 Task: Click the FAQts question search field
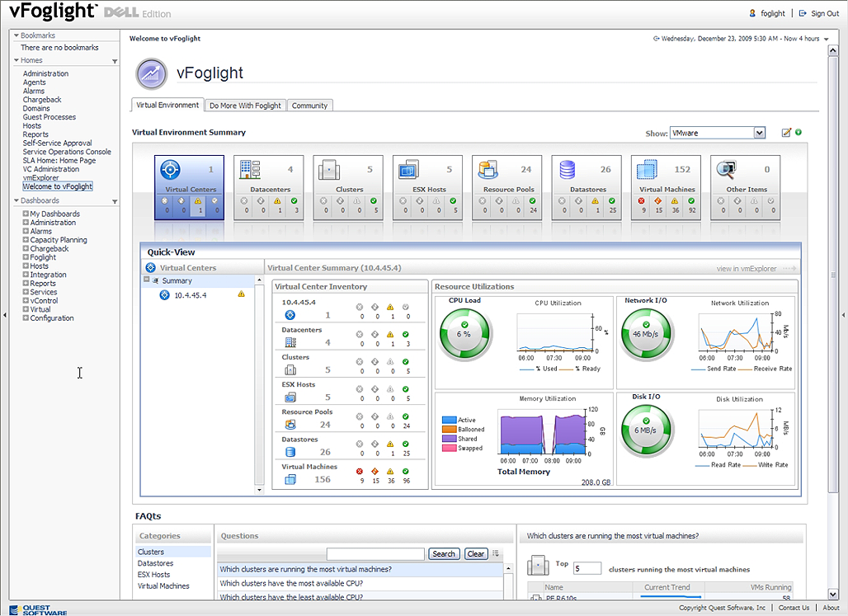click(x=375, y=554)
